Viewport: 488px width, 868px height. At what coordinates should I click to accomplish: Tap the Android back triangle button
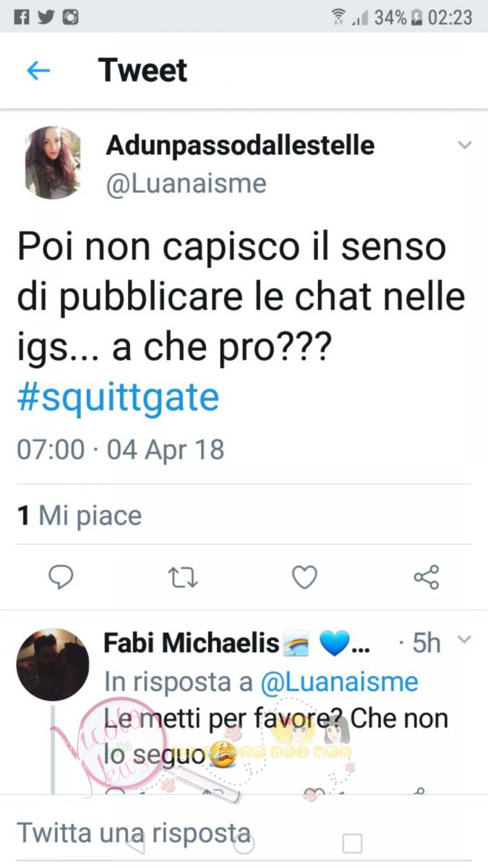point(136,843)
